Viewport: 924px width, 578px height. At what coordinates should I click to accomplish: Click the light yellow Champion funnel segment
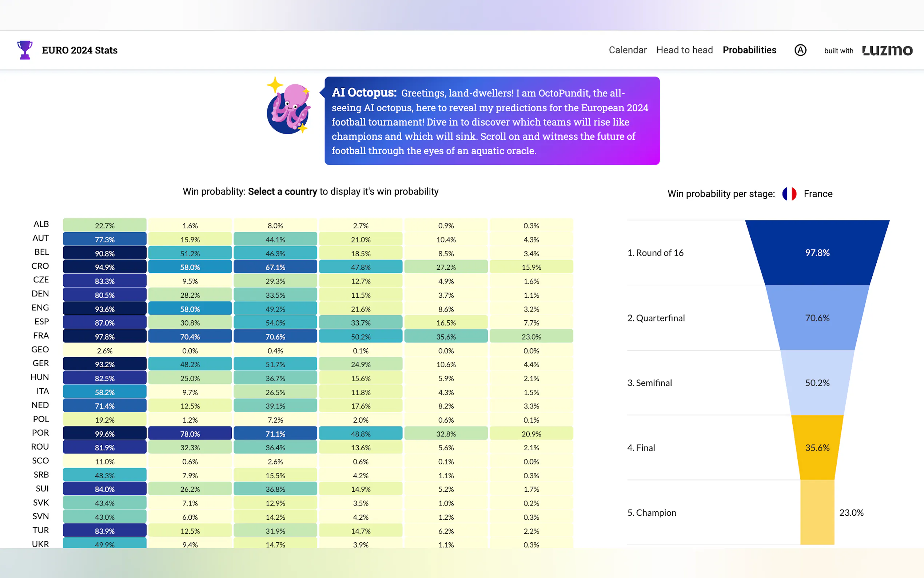click(x=817, y=512)
